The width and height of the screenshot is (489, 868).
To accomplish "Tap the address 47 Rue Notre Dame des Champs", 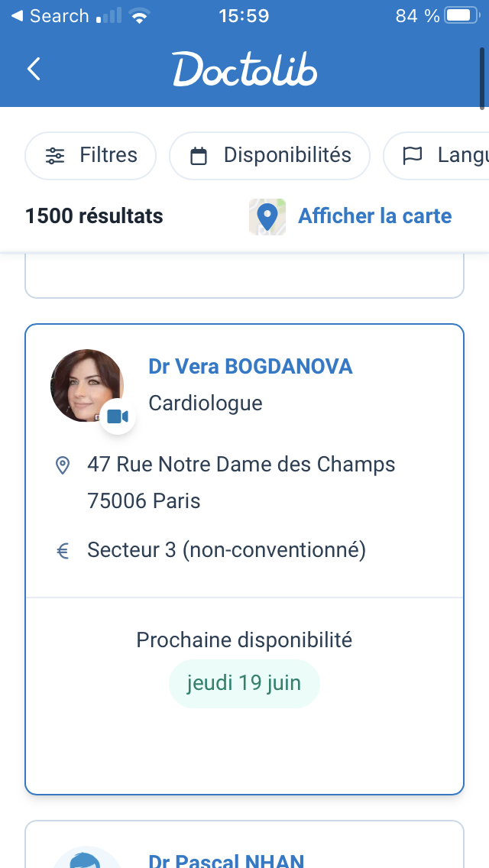I will click(241, 465).
